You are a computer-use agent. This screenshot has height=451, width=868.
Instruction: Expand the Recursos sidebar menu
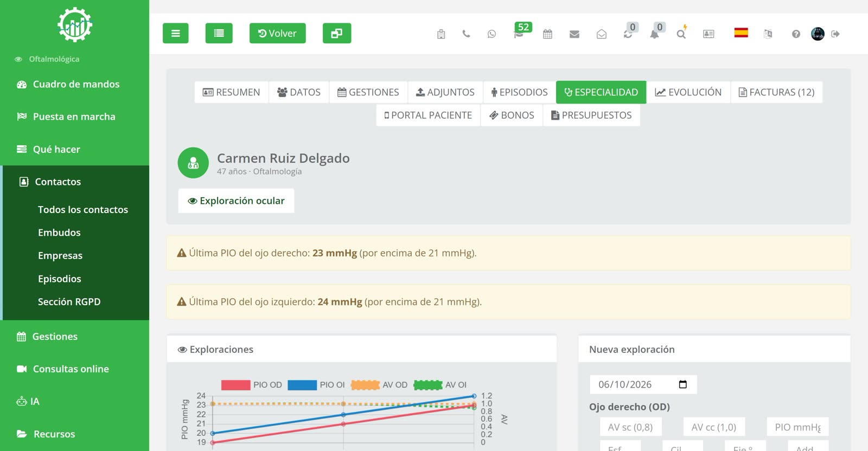coord(75,434)
